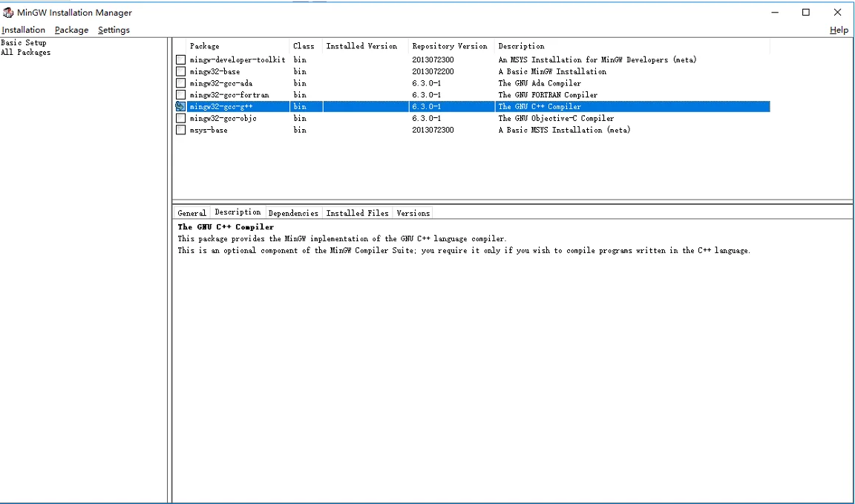
Task: Select Basic Setup in left pane
Action: (24, 42)
